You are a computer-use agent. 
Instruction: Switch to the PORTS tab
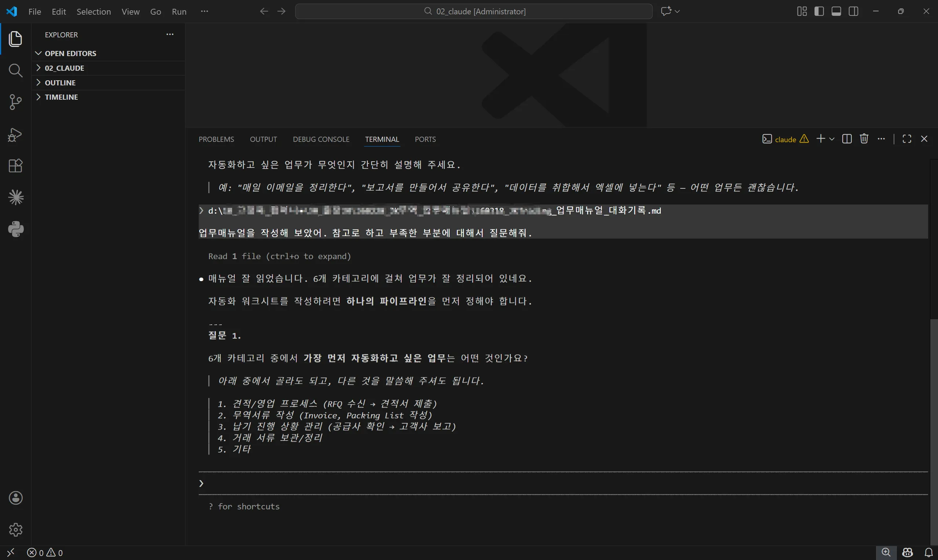425,139
